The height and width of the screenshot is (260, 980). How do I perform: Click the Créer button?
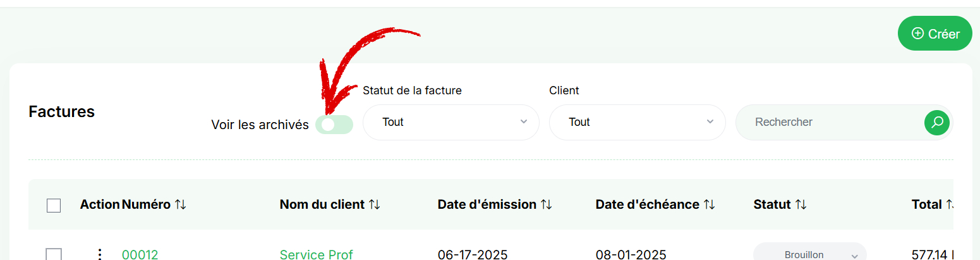[935, 34]
